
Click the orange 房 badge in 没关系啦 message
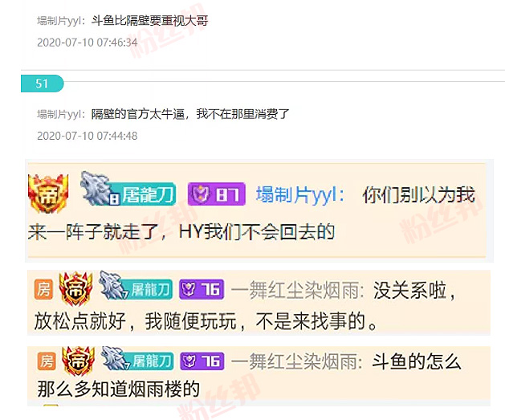(x=43, y=289)
